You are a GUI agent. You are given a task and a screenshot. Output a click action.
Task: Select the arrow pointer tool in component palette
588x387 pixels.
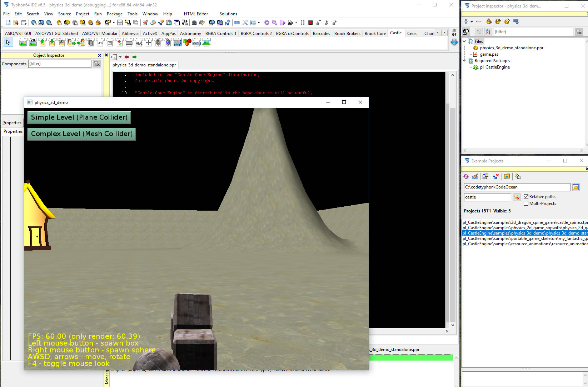[8, 42]
